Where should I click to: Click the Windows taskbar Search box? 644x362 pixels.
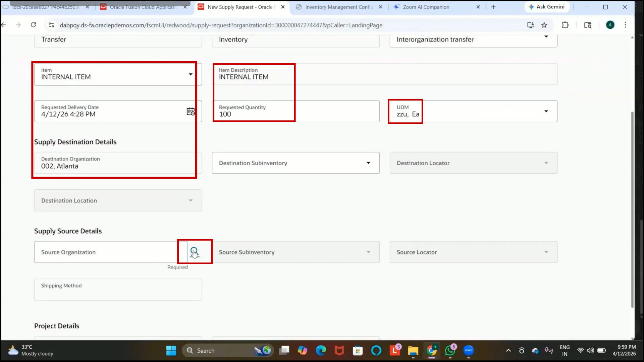click(x=228, y=351)
